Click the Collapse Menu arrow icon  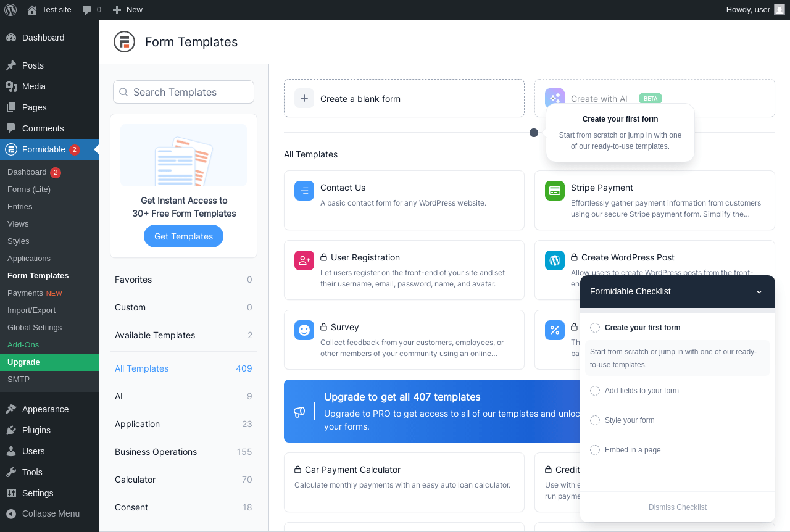tap(11, 513)
